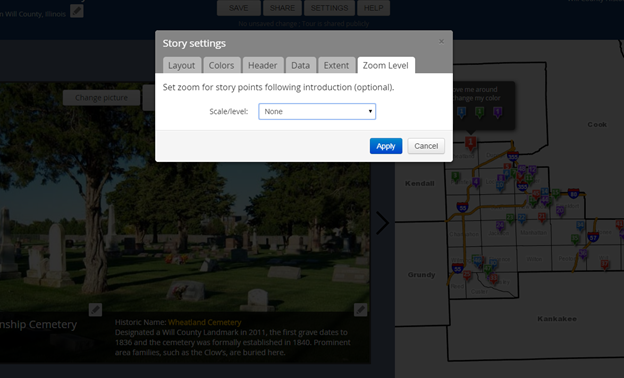Screen dimensions: 624x378
Task: Switch to the Layout tab
Action: point(181,65)
